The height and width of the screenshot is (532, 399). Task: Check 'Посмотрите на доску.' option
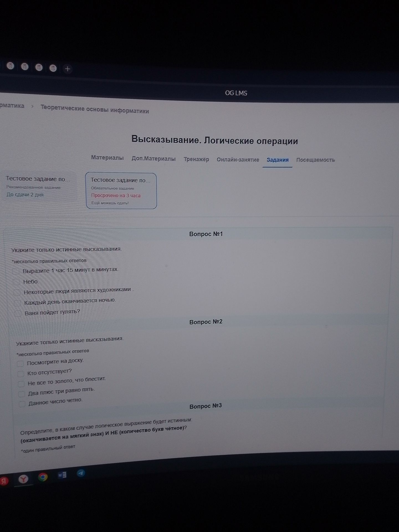[20, 364]
